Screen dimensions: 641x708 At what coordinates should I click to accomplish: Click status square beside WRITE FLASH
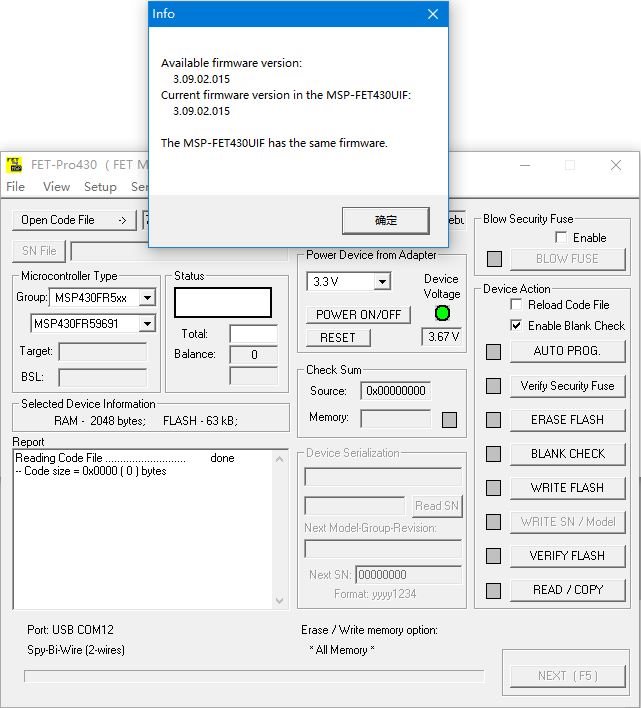493,488
